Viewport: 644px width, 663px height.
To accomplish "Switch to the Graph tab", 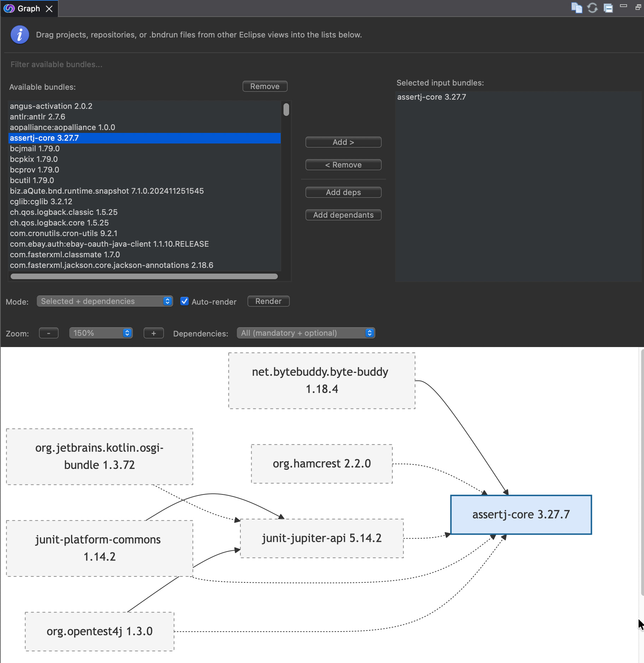I will tap(28, 9).
